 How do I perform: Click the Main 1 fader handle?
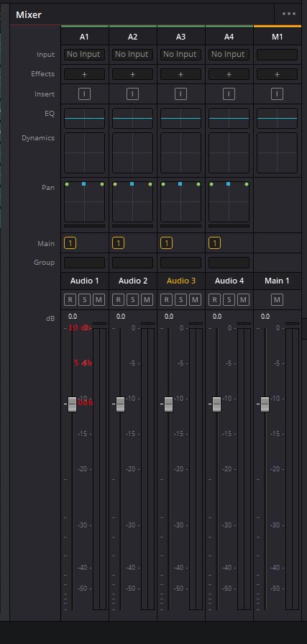click(265, 404)
